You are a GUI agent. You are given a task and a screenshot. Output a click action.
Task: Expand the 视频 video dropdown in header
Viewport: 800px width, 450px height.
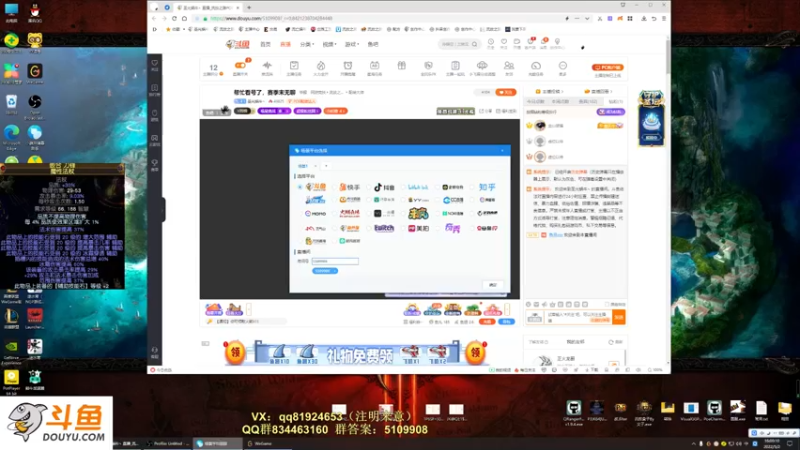click(x=330, y=44)
